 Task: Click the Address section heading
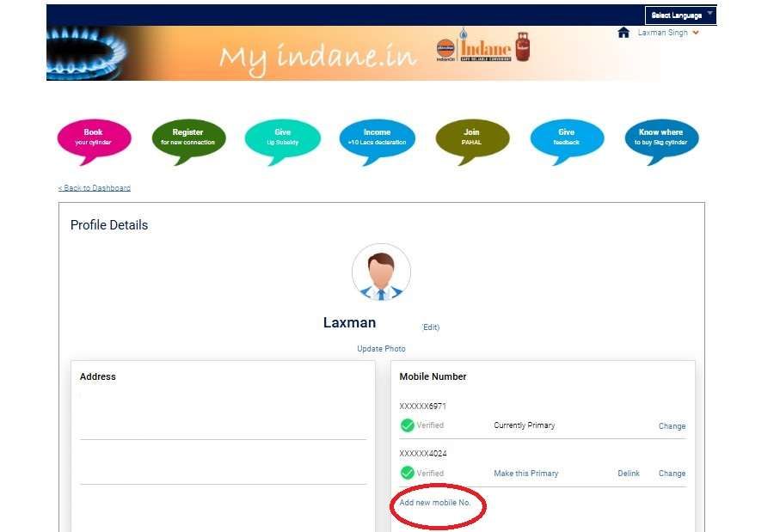pyautogui.click(x=97, y=377)
